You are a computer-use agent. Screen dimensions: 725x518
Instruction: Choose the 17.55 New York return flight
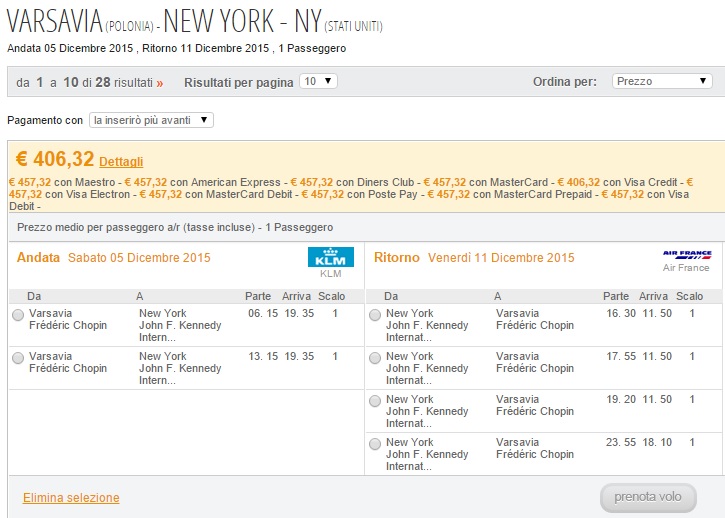coord(375,358)
